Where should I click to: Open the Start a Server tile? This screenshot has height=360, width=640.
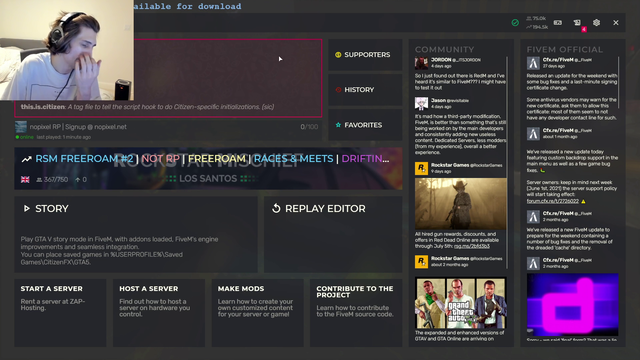[x=60, y=313]
